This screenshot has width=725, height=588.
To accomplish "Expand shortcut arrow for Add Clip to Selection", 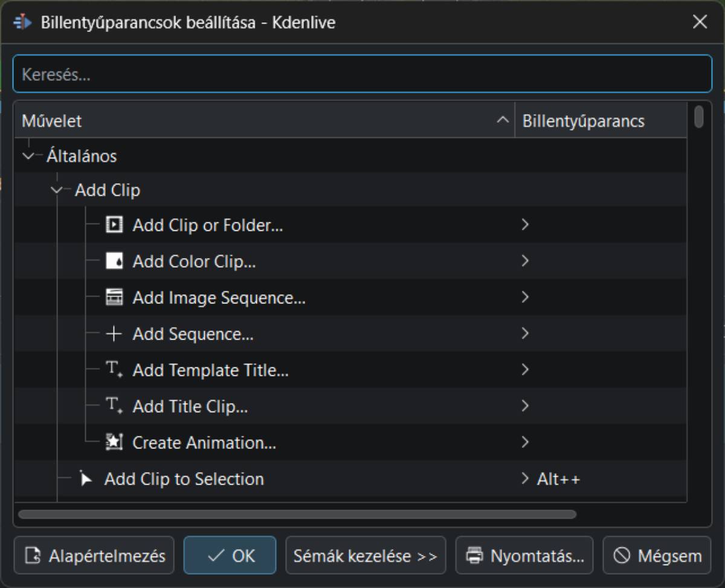I will (x=524, y=479).
